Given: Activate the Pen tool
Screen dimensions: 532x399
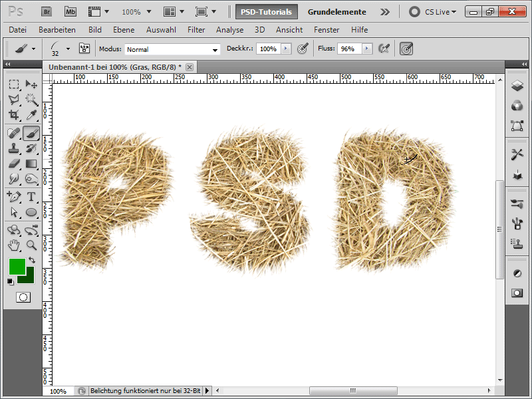Looking at the screenshot, I should (x=14, y=196).
